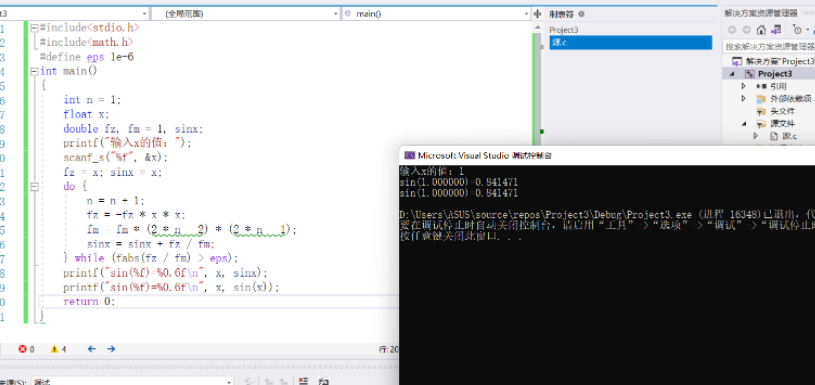
Task: Click the 制表符 label
Action: click(x=562, y=14)
